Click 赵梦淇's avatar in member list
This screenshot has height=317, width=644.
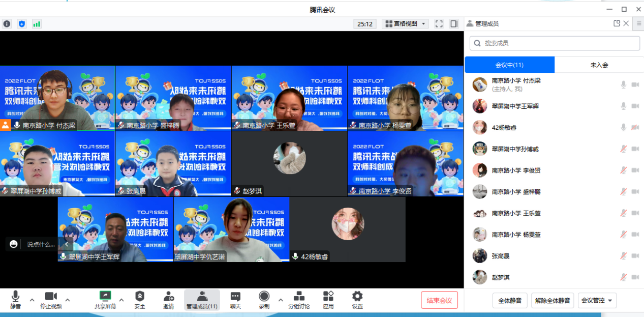point(480,277)
